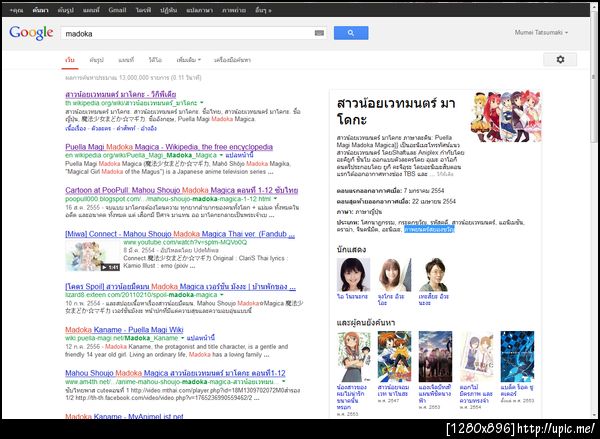
Task: Open the Thai Wikipedia Madoka result
Action: (121, 94)
